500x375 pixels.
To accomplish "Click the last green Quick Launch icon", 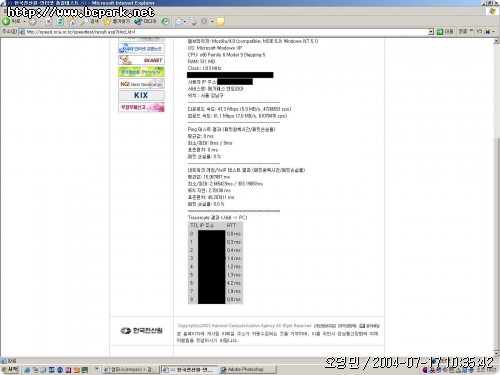I will (85, 370).
